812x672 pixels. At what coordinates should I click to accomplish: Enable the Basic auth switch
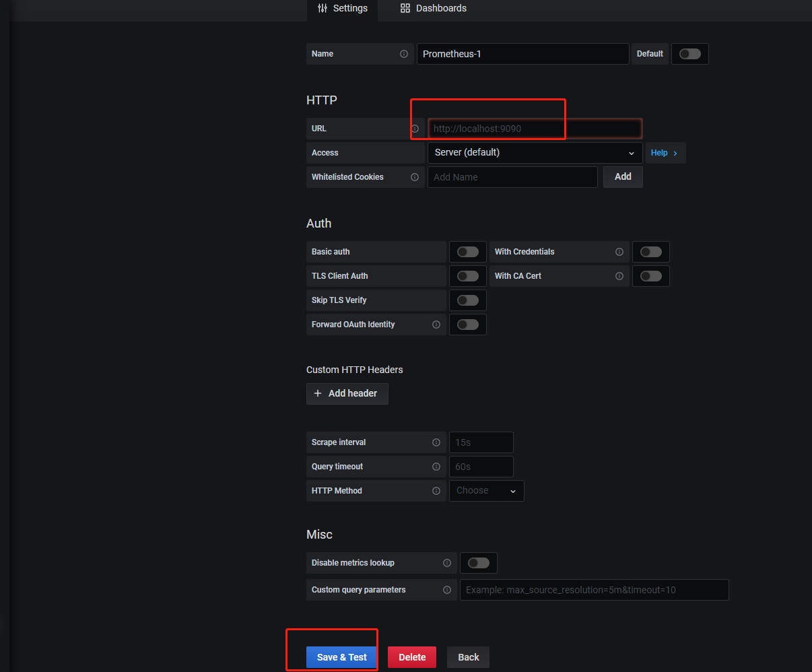[x=468, y=252]
